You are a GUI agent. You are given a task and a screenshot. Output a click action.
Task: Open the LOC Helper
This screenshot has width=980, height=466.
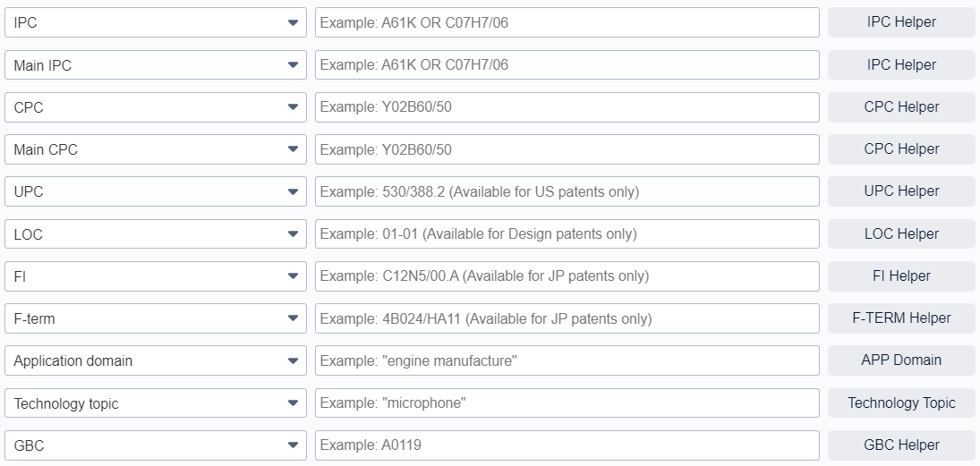tap(901, 234)
